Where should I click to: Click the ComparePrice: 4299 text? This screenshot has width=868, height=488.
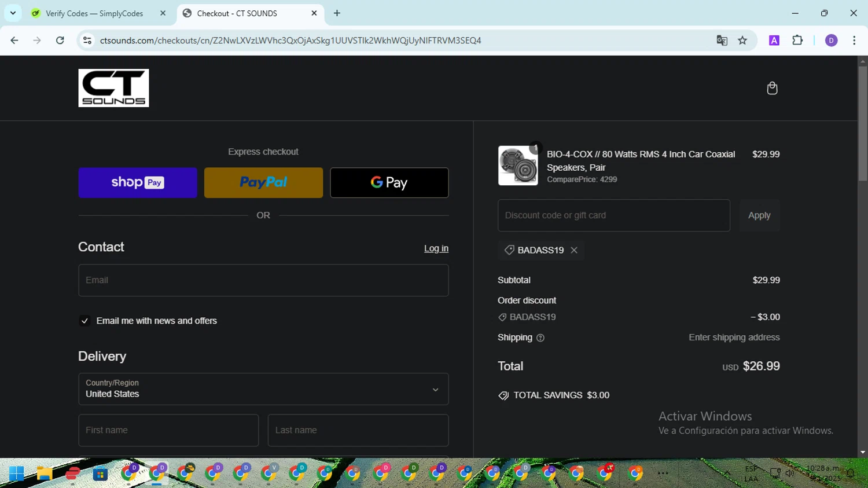coord(582,179)
